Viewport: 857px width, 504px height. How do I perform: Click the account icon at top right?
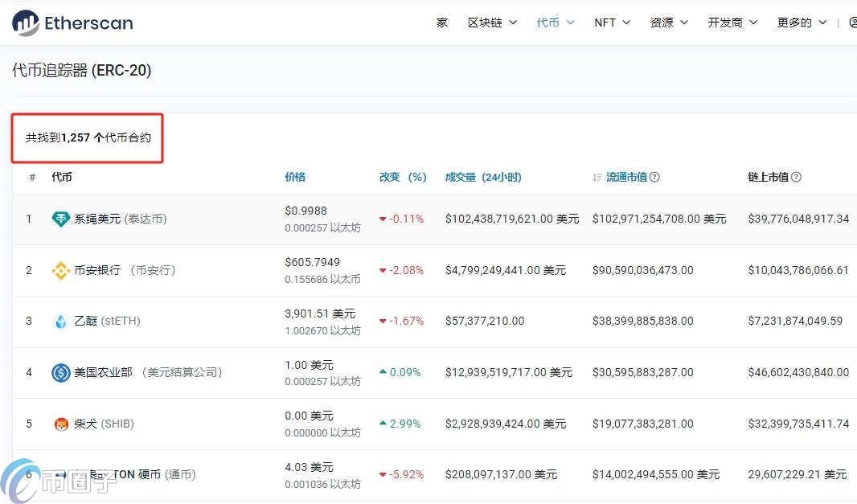(x=852, y=23)
